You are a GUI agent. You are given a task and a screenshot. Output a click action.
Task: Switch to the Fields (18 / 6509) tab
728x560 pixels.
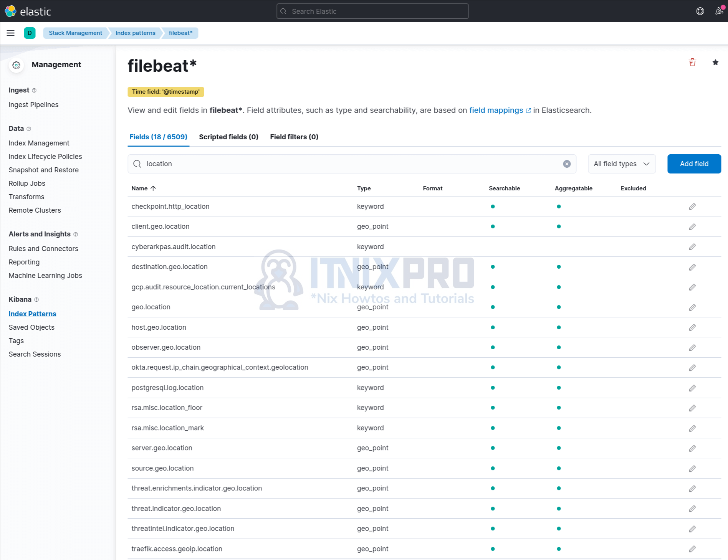coord(158,137)
